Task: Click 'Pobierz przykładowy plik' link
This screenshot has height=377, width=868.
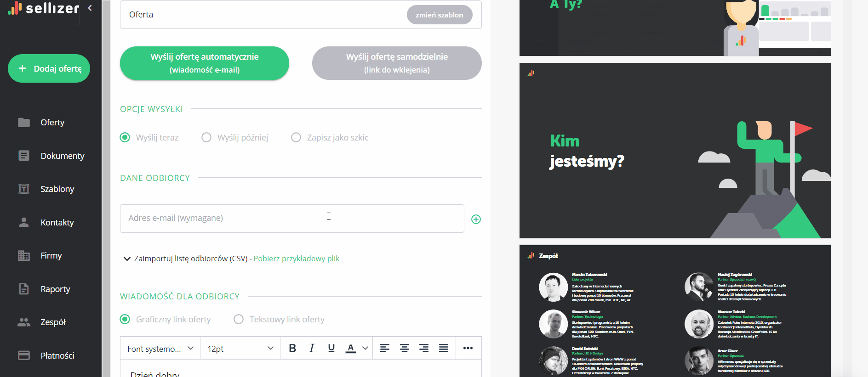Action: point(296,259)
